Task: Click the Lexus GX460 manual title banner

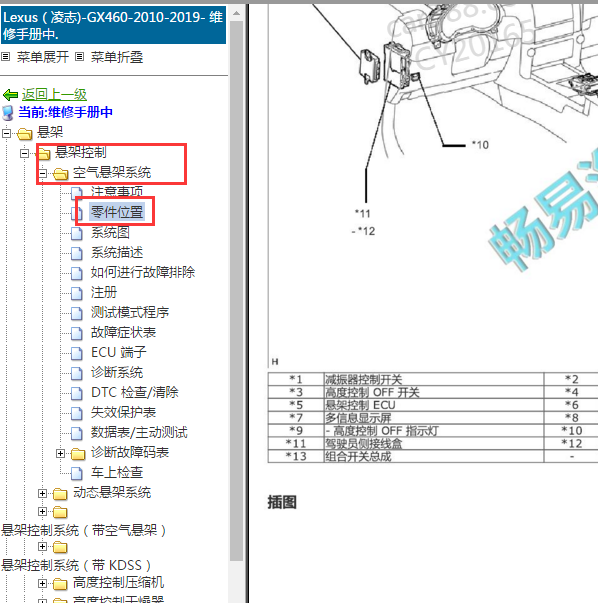Action: [113, 25]
